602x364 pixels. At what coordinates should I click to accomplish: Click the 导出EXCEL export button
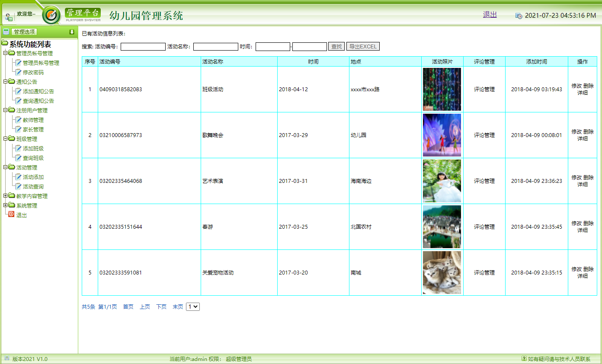[363, 46]
